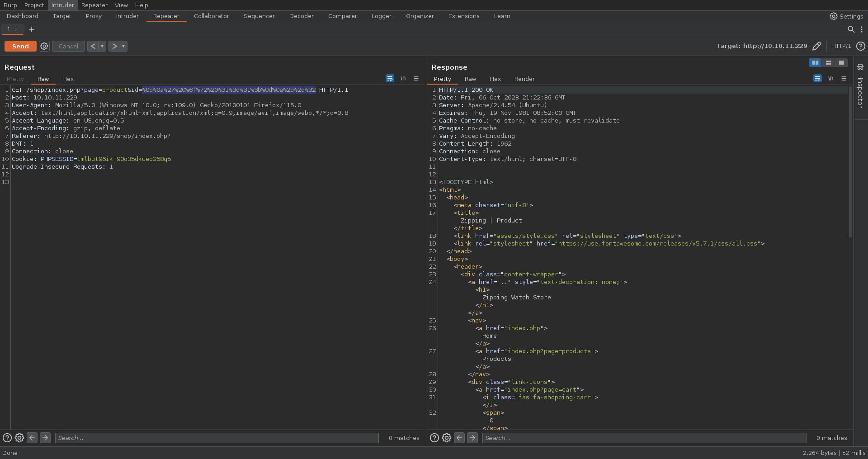
Task: Open the Intruder menu in menu bar
Action: [x=62, y=5]
